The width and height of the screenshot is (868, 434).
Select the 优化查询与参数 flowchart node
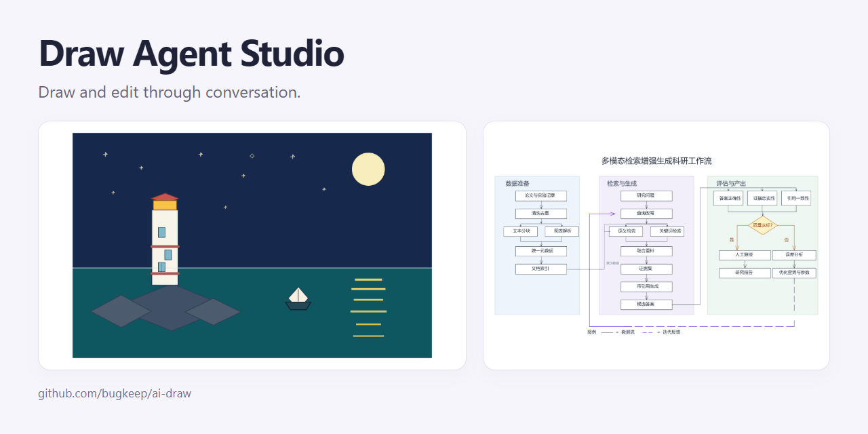tap(794, 273)
